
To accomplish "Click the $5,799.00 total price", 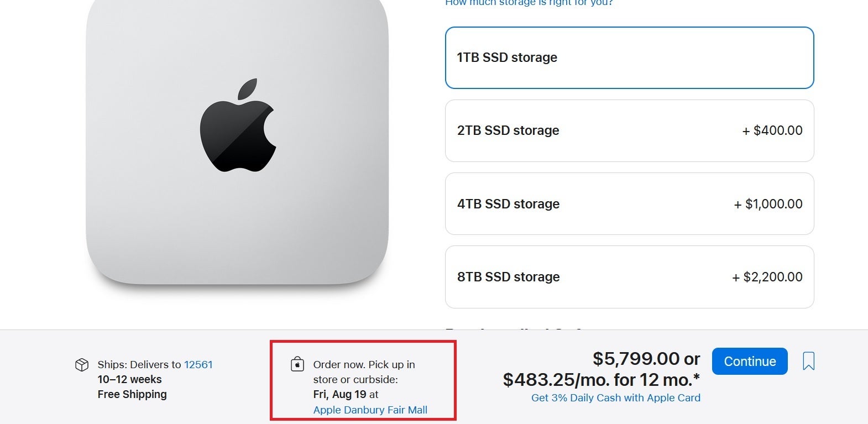I will point(636,359).
